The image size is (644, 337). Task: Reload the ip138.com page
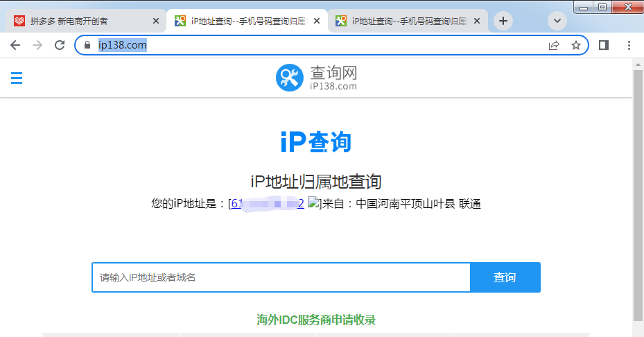[60, 45]
